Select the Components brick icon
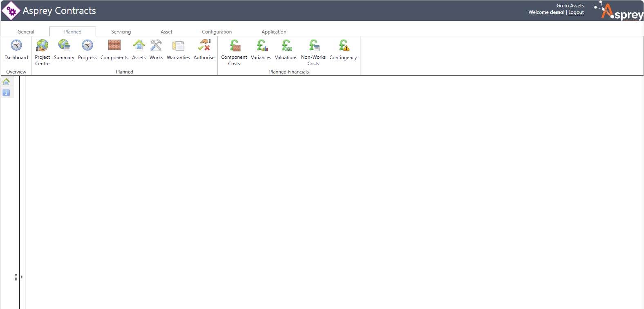Viewport: 644px width, 309px height. tap(114, 46)
